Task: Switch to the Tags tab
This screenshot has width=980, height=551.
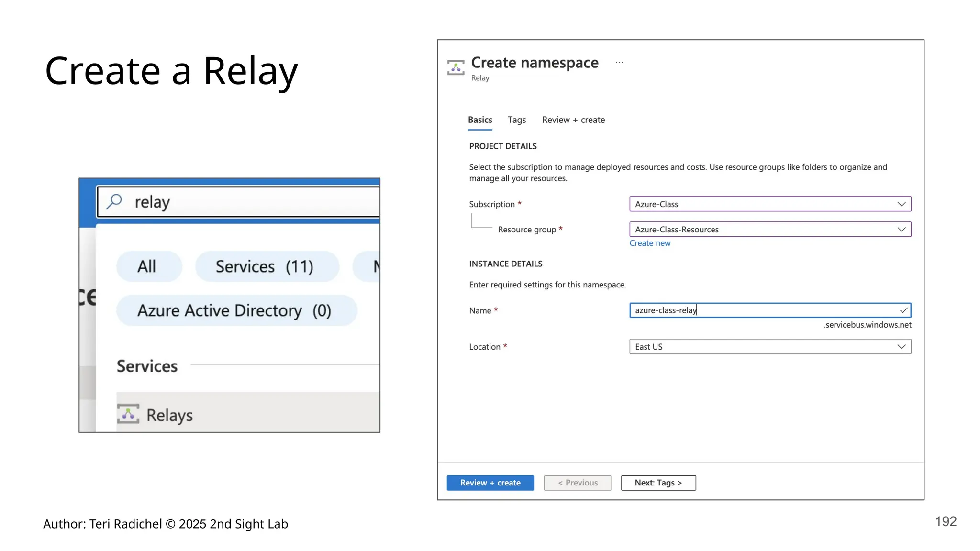Action: click(x=517, y=120)
